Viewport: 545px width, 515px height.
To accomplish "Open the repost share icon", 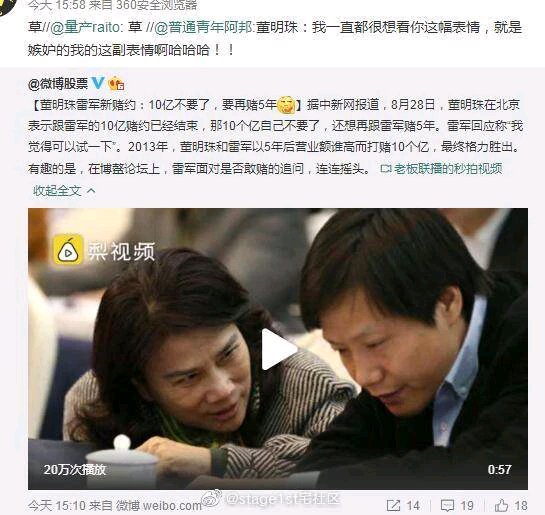I will tap(393, 505).
